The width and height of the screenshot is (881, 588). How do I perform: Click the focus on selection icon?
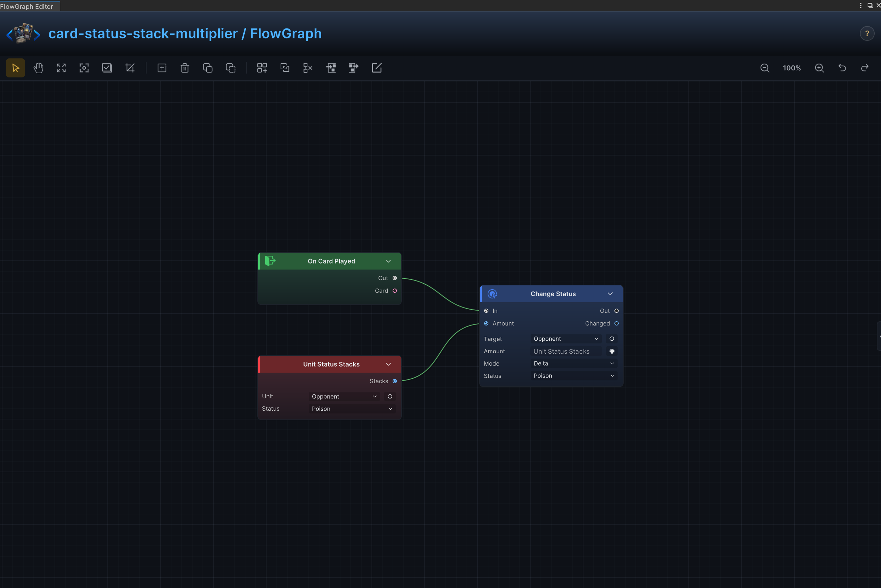84,68
